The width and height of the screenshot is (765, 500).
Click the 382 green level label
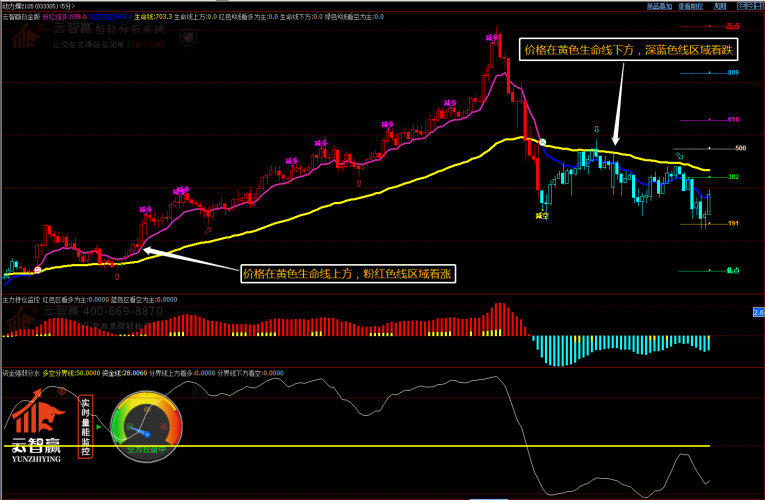tap(733, 176)
